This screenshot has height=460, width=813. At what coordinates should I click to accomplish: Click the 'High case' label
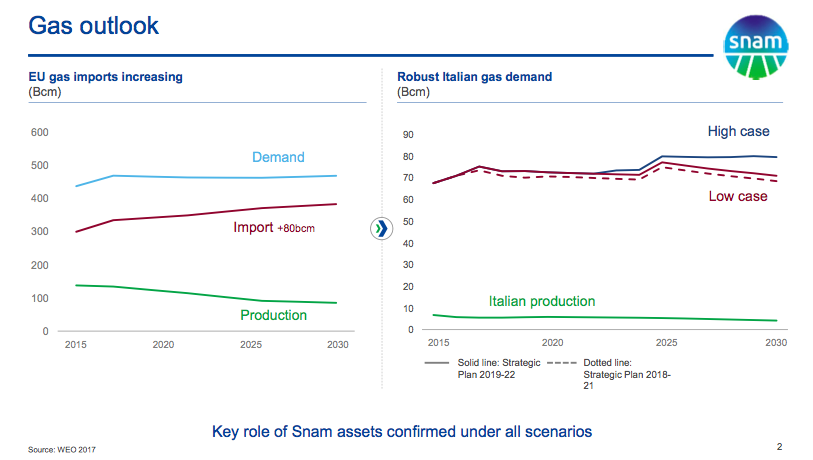click(738, 132)
